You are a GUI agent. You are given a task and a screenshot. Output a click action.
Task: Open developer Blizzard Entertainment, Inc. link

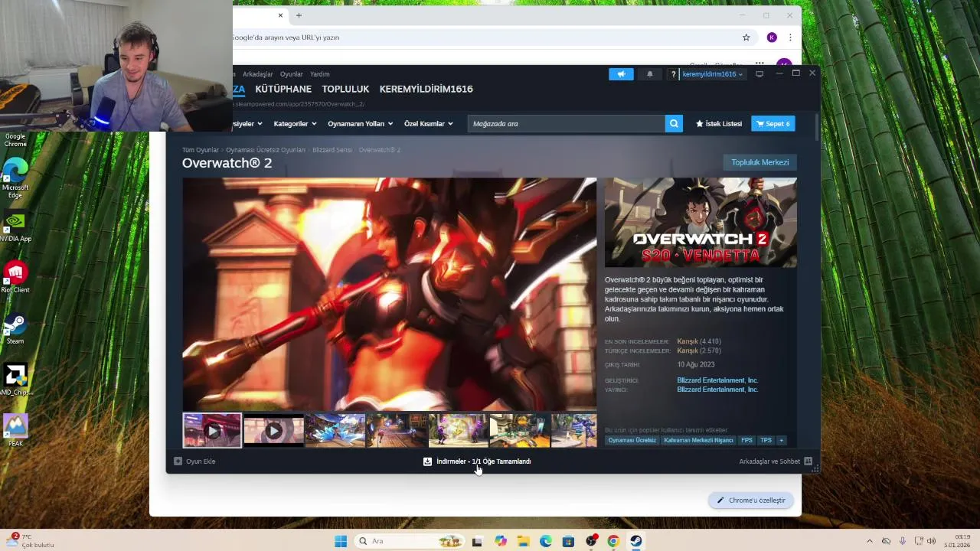[x=717, y=380]
